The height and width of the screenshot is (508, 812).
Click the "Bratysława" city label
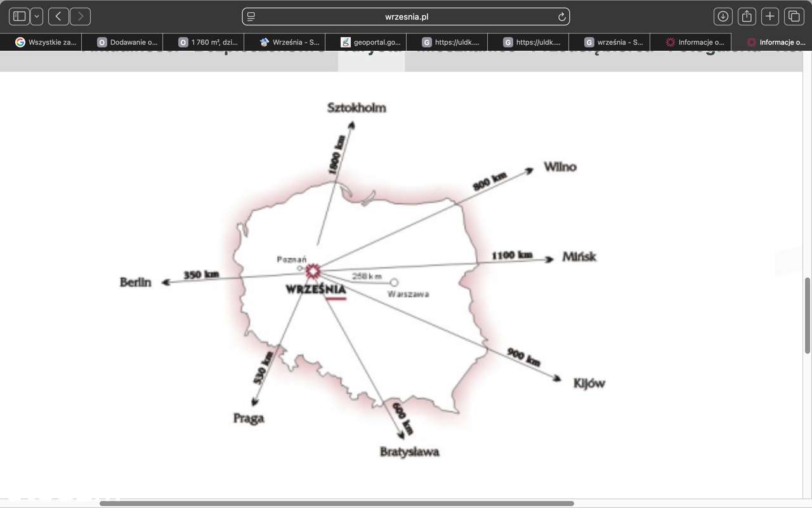point(410,452)
